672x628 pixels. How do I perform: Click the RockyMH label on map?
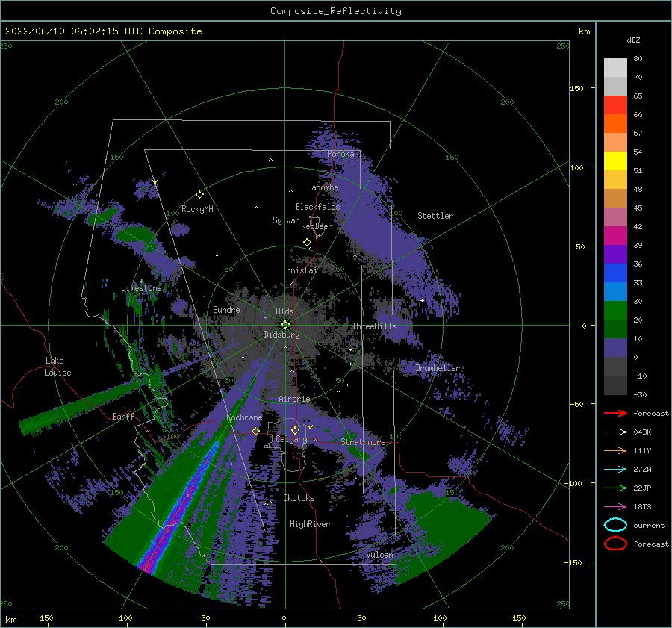(197, 209)
